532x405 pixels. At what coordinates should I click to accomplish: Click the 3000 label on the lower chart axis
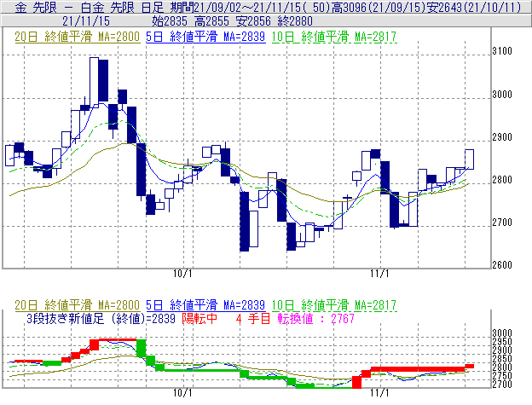click(x=502, y=333)
